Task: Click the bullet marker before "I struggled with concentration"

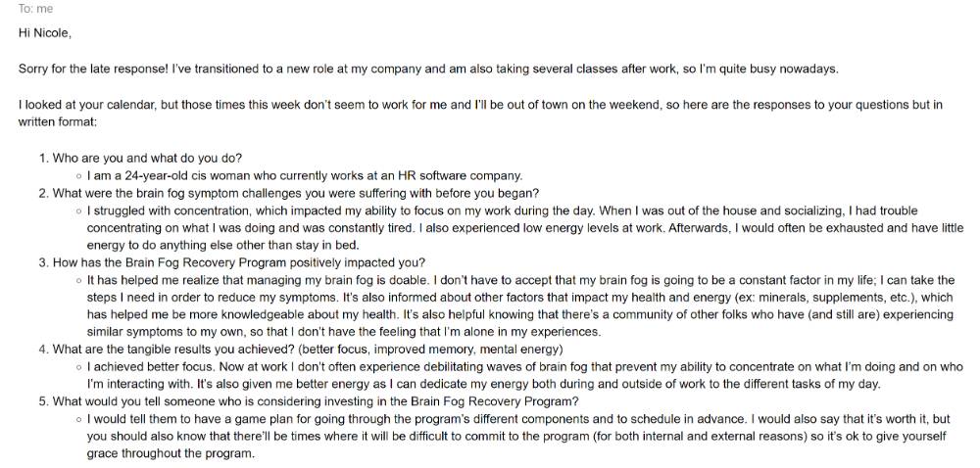Action: [x=78, y=211]
